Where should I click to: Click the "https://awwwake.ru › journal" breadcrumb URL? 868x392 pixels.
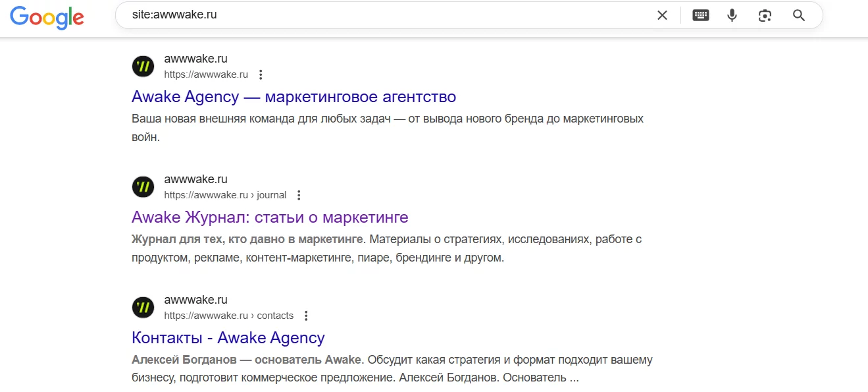(x=225, y=195)
